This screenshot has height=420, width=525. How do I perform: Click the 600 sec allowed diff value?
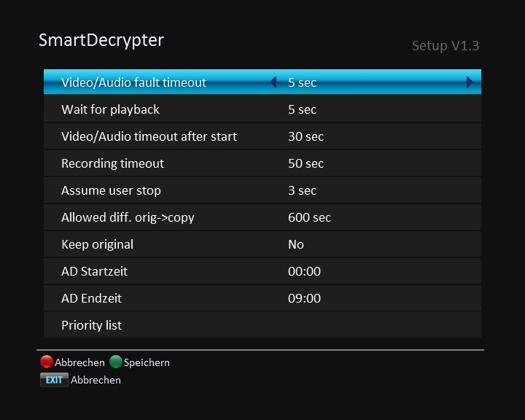[x=309, y=217]
